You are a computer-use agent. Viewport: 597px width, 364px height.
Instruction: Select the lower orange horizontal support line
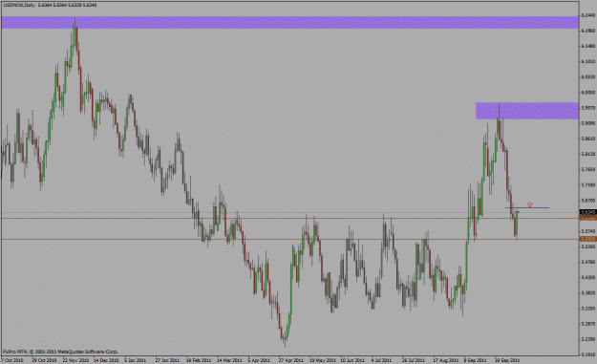coord(290,239)
